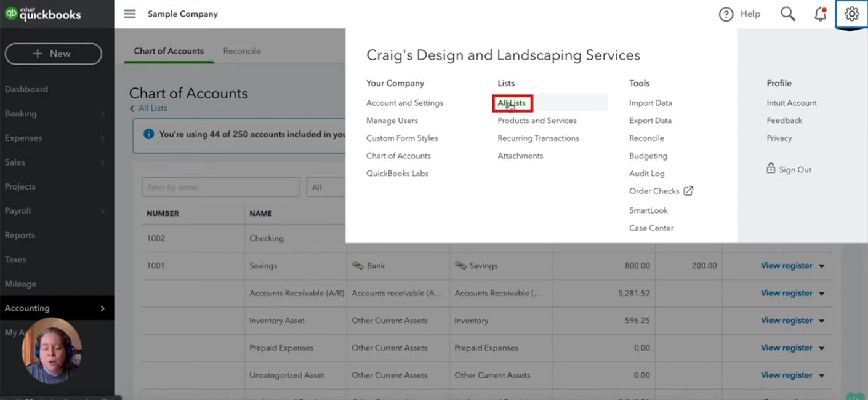Open Reports in the sidebar

coord(20,235)
